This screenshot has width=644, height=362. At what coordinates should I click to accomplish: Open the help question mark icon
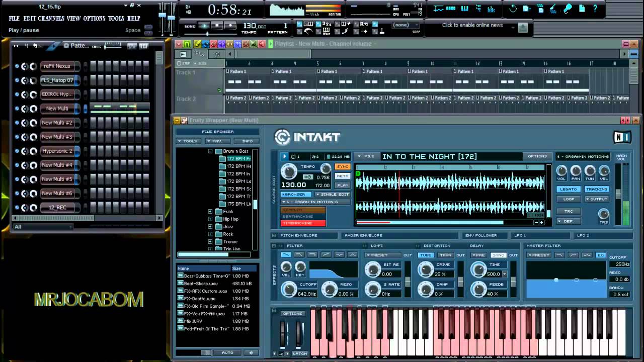tap(595, 9)
